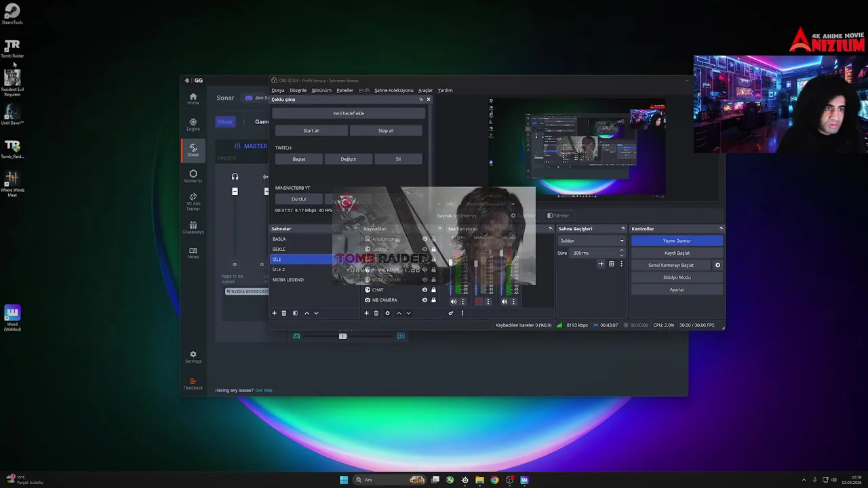The height and width of the screenshot is (488, 868).
Task: Open source properties gear icon
Action: point(387,313)
